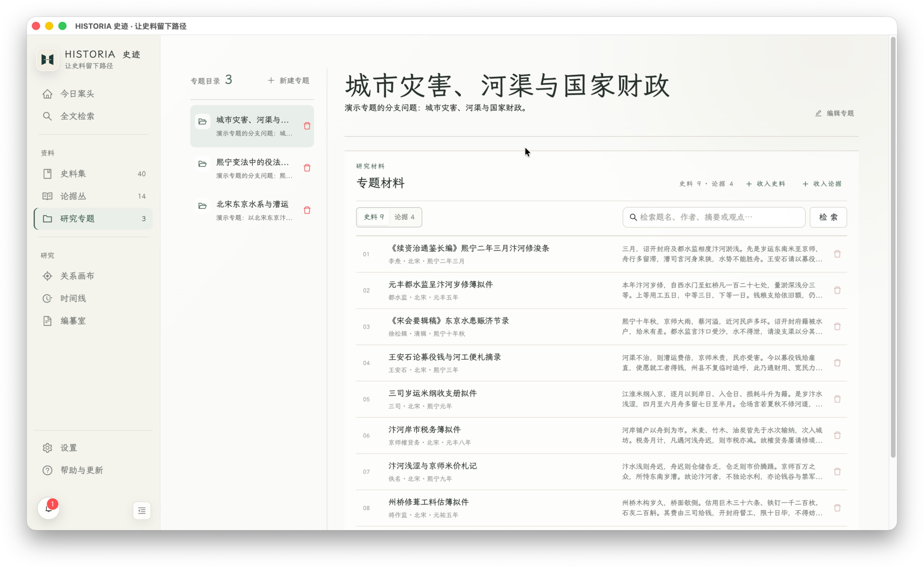Switch to the 论据 4 tab
Screen dimensions: 924x567
pyautogui.click(x=404, y=217)
